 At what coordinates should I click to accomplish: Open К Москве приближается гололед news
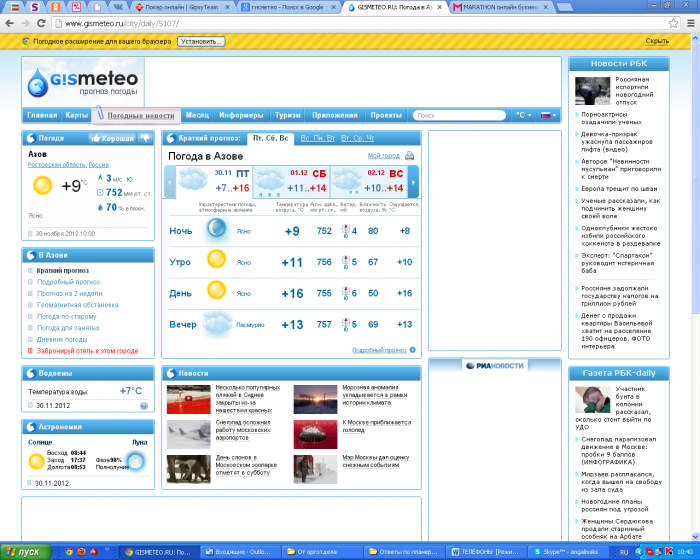(x=376, y=426)
